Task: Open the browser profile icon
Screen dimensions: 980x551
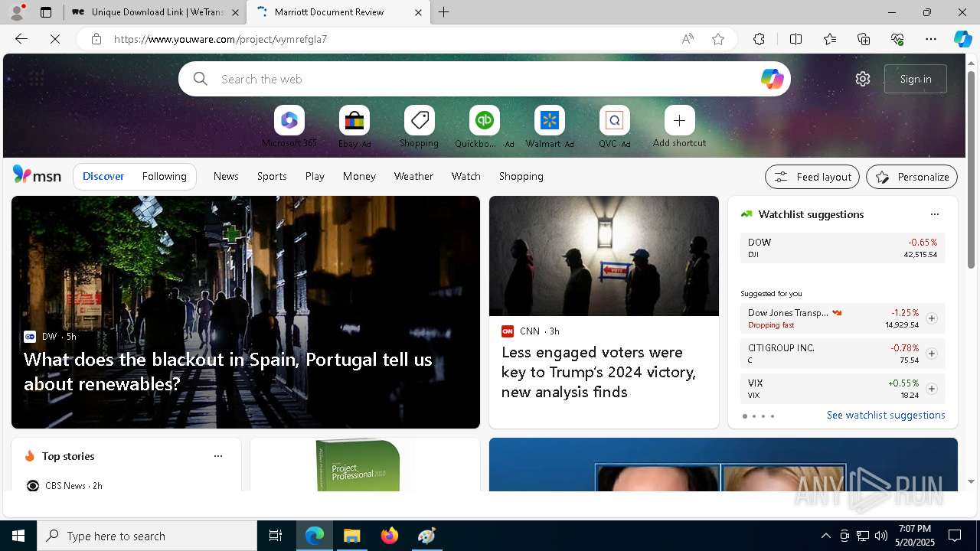Action: point(17,12)
